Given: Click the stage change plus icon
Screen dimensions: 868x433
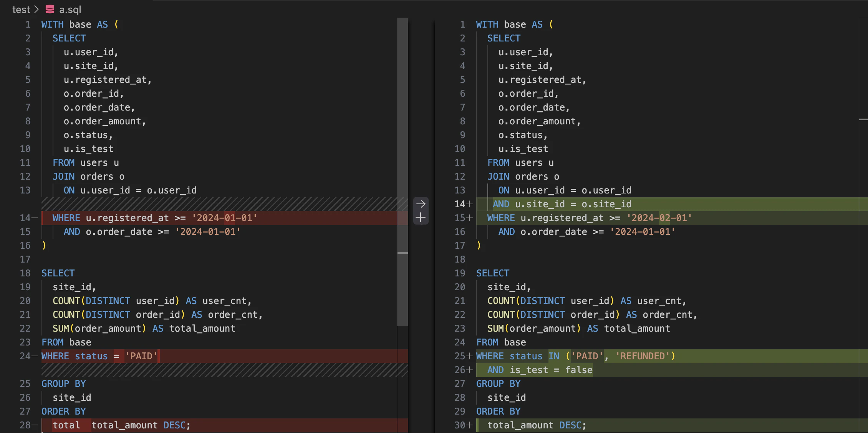Looking at the screenshot, I should click(x=421, y=218).
